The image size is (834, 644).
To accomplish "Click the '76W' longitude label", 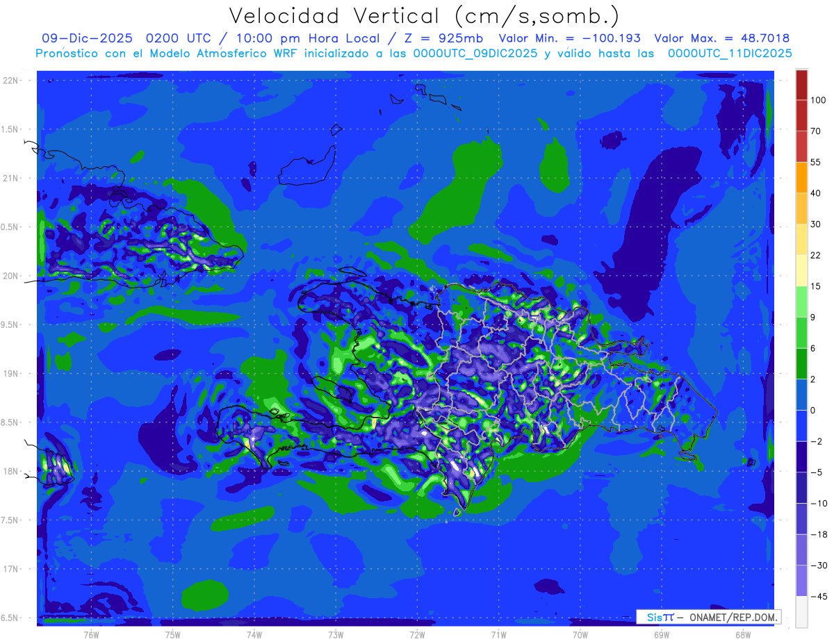I will click(92, 634).
